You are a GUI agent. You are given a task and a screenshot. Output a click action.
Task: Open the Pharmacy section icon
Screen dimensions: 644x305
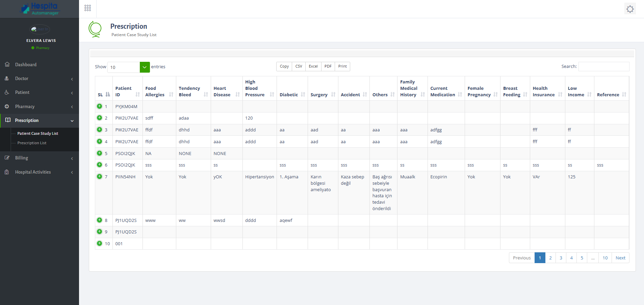click(7, 106)
